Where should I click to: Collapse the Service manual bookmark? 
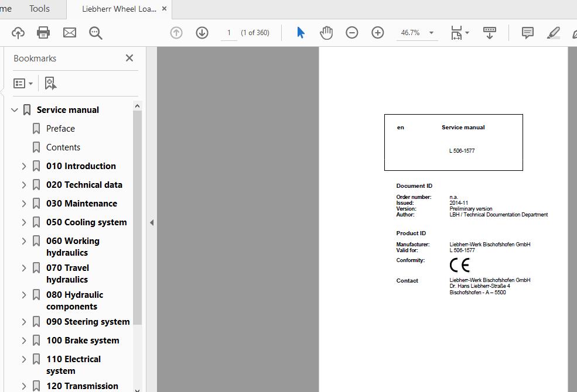pyautogui.click(x=15, y=110)
